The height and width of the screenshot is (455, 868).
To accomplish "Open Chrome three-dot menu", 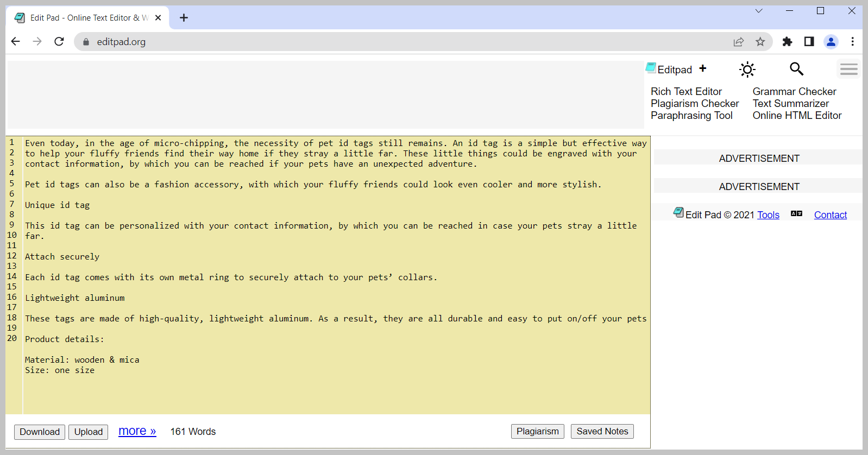I will coord(852,42).
